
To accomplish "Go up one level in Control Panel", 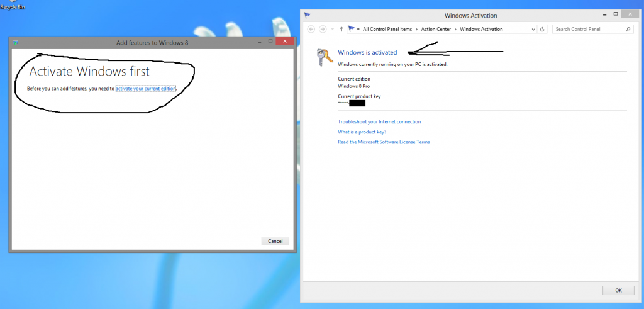I will [341, 29].
